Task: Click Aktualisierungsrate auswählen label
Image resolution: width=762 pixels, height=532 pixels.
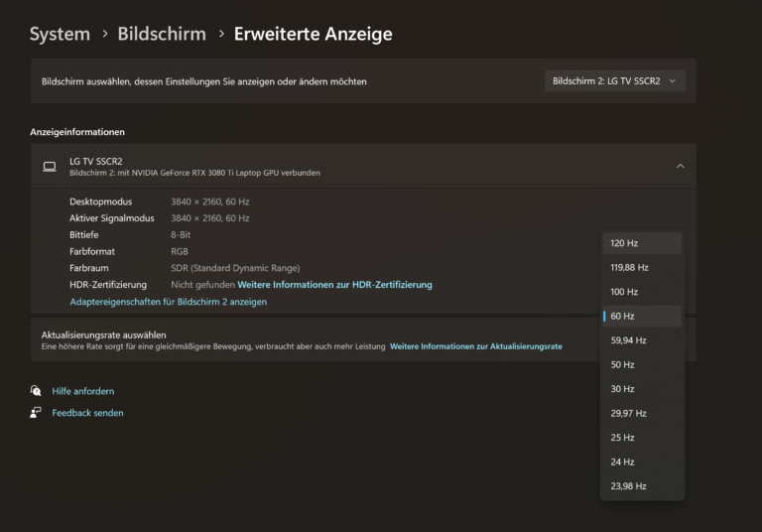Action: [x=103, y=334]
